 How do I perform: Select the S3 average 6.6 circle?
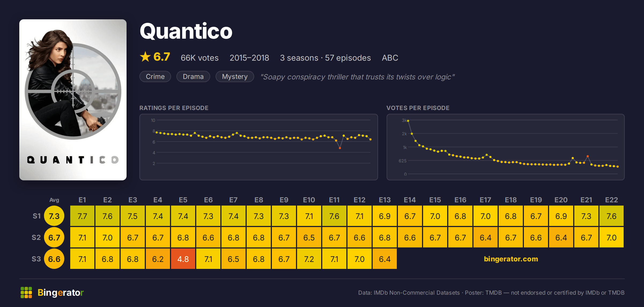54,259
